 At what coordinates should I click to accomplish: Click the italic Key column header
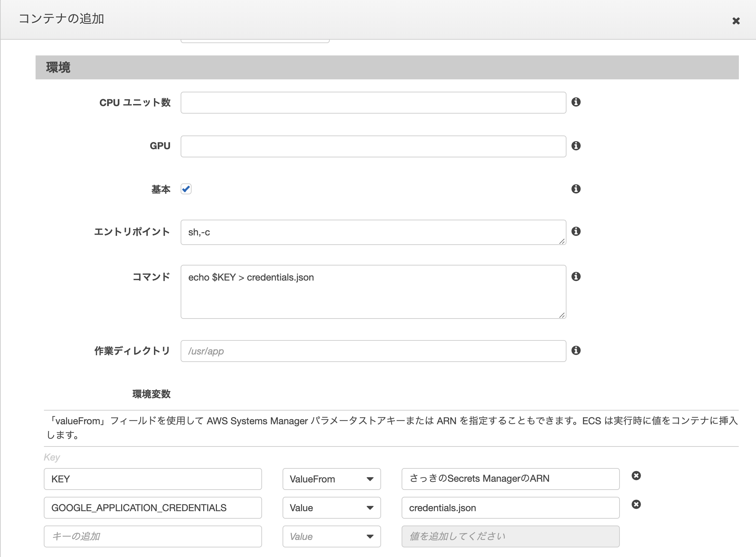point(52,457)
